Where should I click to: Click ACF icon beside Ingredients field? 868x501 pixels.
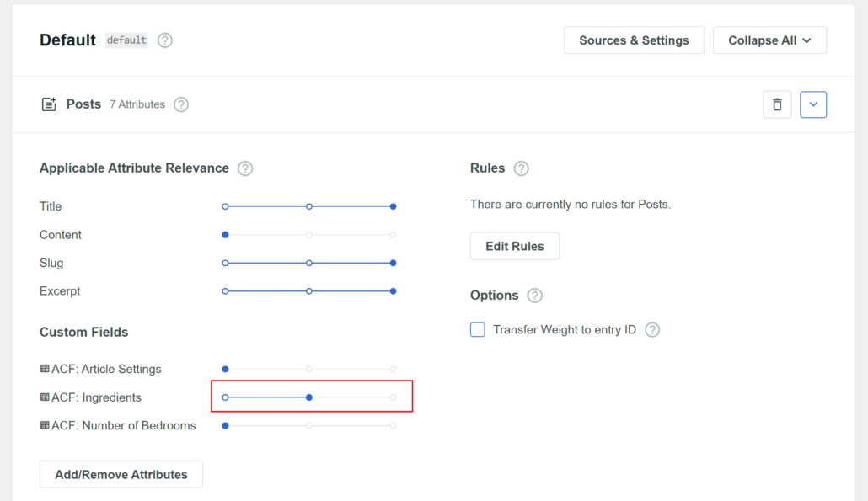(x=45, y=397)
